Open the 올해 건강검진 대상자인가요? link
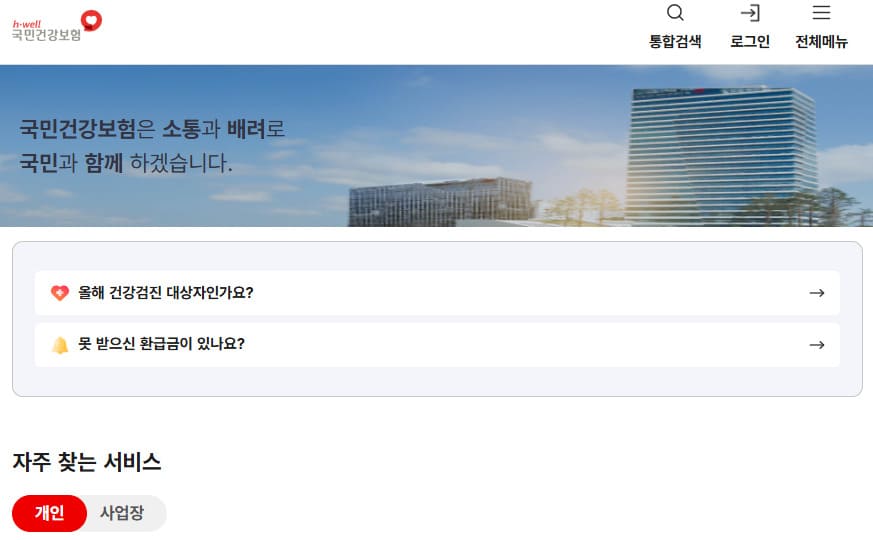873x540 pixels. point(166,293)
